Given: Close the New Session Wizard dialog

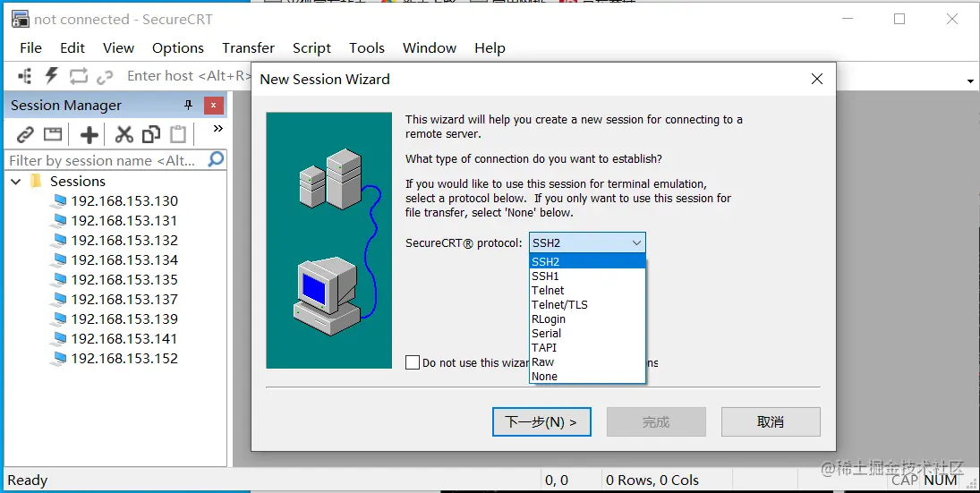Looking at the screenshot, I should (x=817, y=79).
